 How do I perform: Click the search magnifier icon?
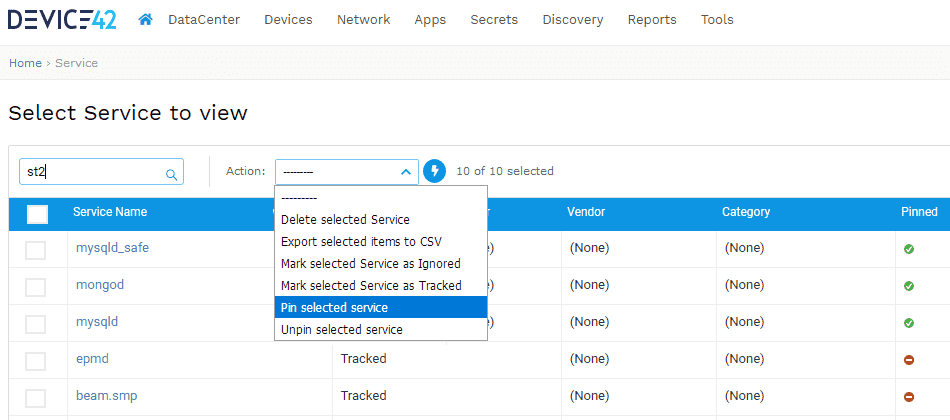171,175
